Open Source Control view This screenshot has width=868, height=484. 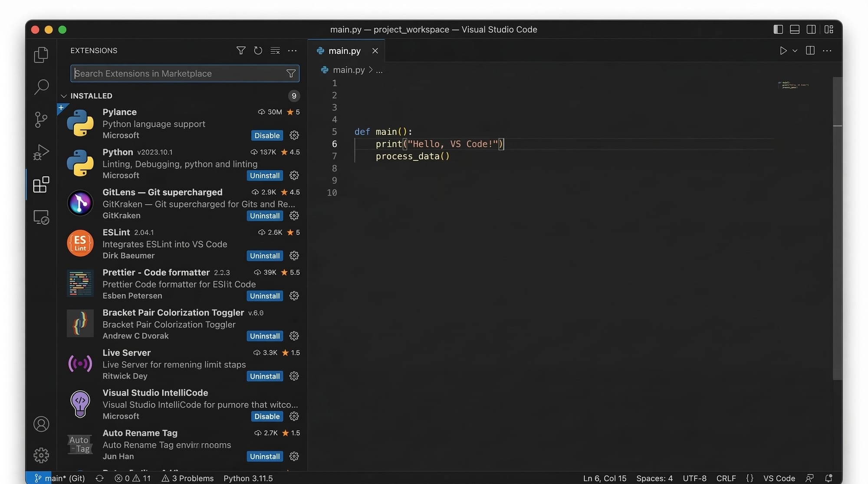(41, 119)
